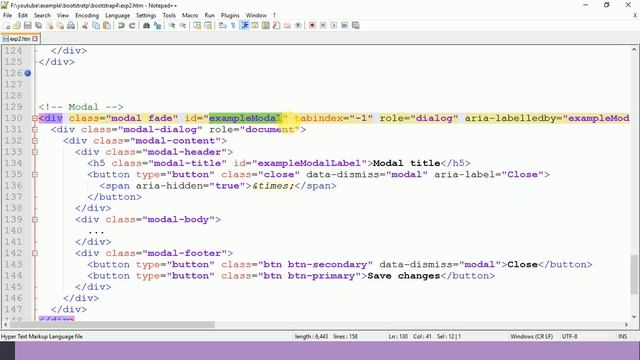Undo the last edit via toolbar

click(x=121, y=25)
